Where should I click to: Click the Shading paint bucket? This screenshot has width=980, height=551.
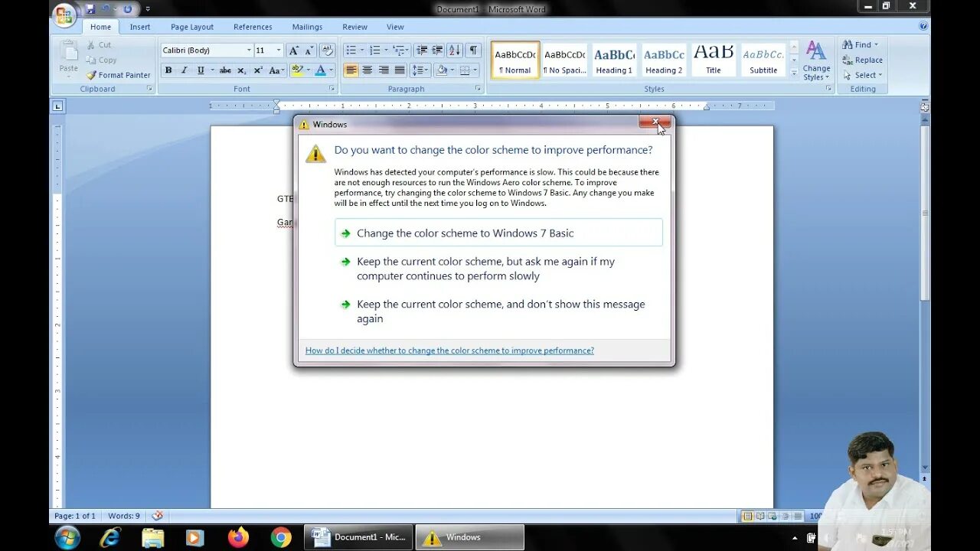pyautogui.click(x=441, y=70)
